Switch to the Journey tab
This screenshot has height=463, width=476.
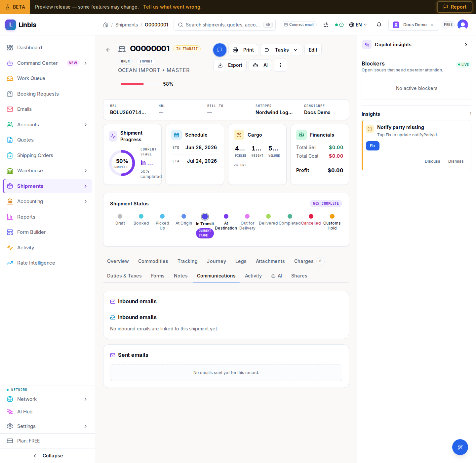(217, 261)
